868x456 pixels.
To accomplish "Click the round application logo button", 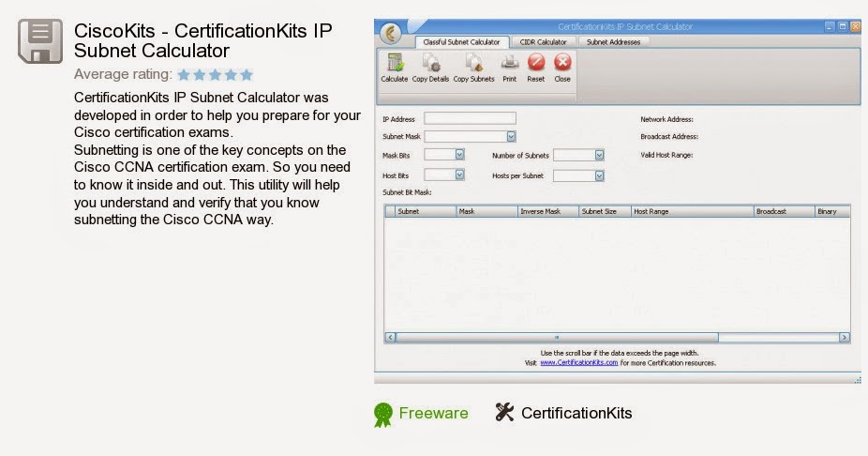I will pyautogui.click(x=391, y=33).
